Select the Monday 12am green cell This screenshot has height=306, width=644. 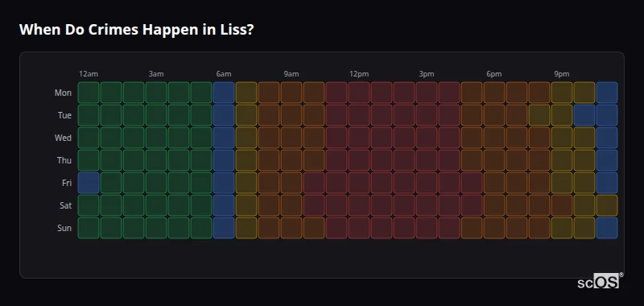point(89,93)
